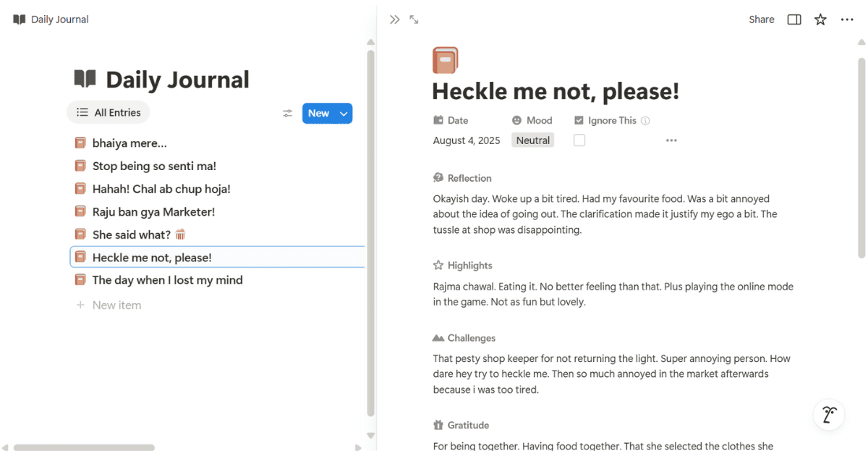
Task: Click the info icon beside Ignore This
Action: 646,121
